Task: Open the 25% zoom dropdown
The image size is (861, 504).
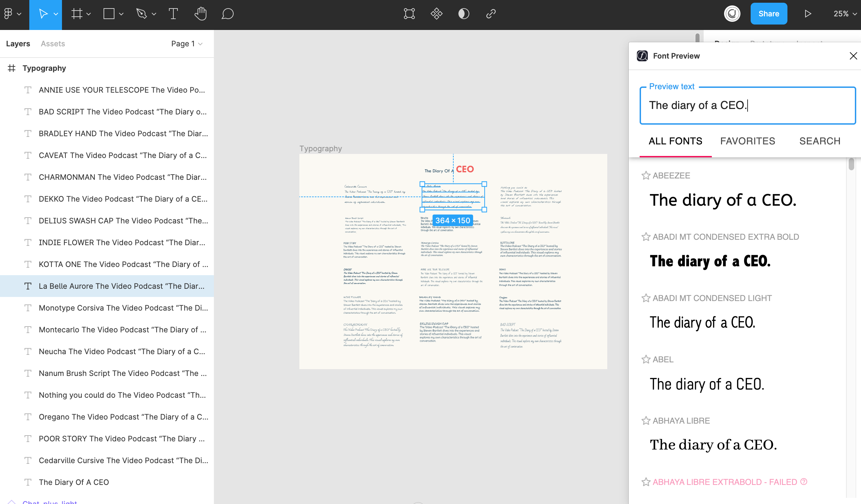Action: 845,14
